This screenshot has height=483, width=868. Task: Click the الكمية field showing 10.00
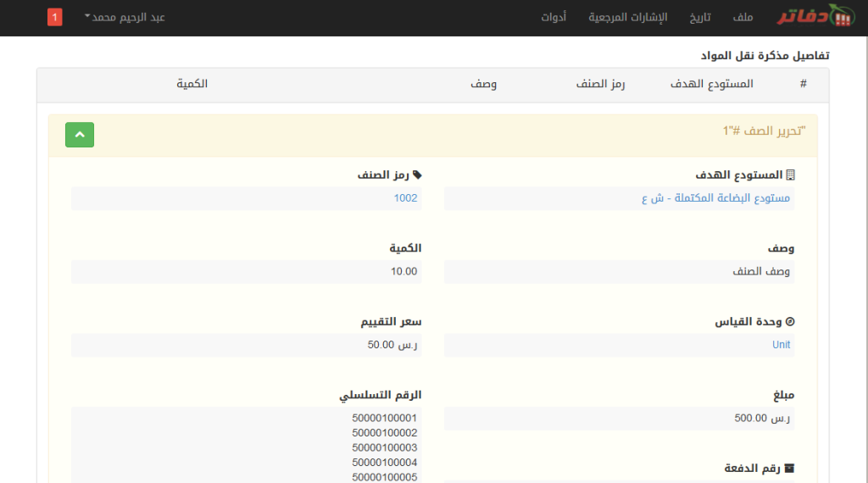[x=247, y=272]
